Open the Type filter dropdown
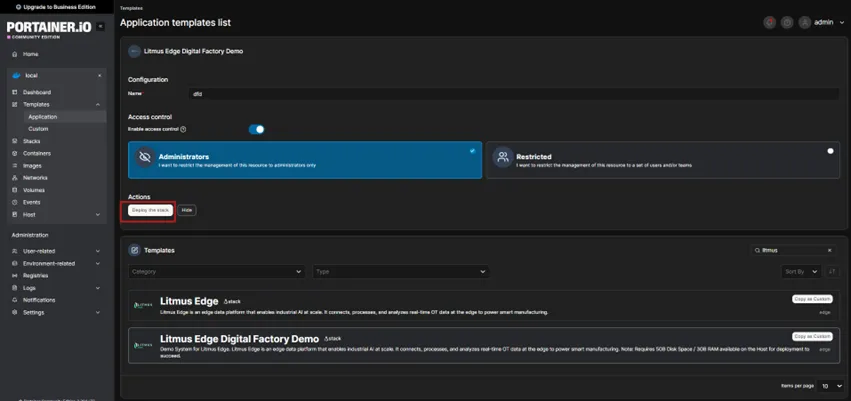The width and height of the screenshot is (851, 401). [x=401, y=271]
